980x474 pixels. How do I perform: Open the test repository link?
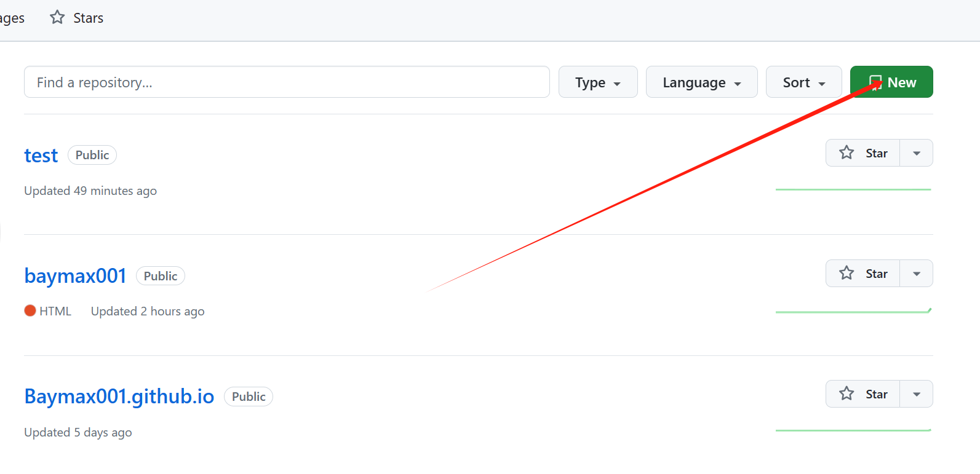pyautogui.click(x=41, y=156)
